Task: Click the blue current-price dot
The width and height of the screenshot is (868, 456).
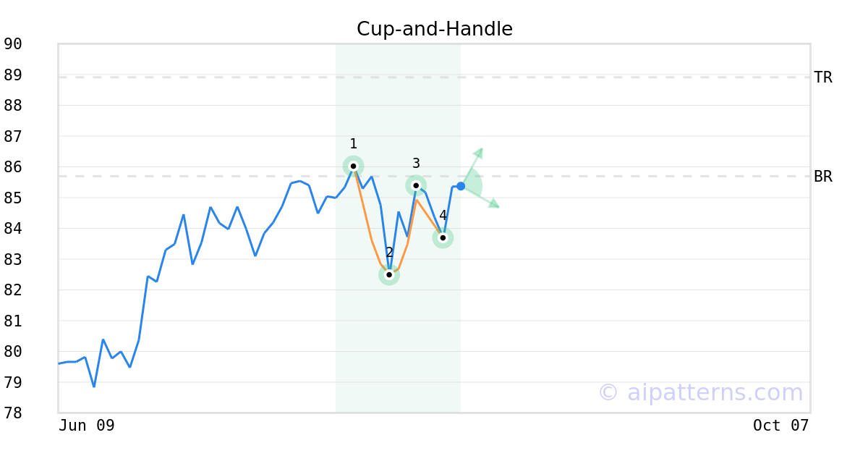Action: [461, 186]
